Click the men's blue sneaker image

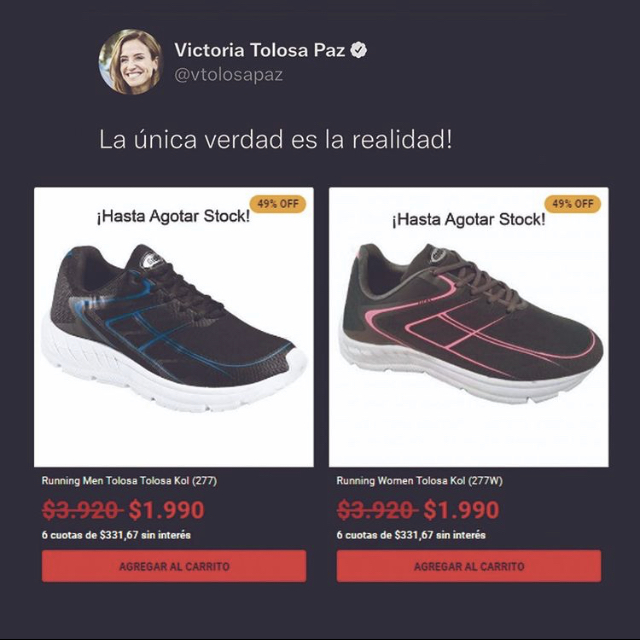[x=174, y=327]
